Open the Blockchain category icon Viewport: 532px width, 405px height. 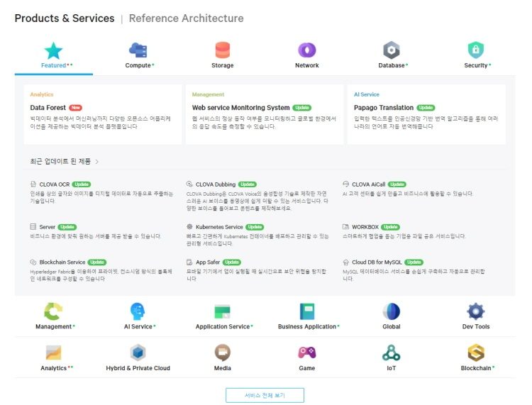click(476, 353)
